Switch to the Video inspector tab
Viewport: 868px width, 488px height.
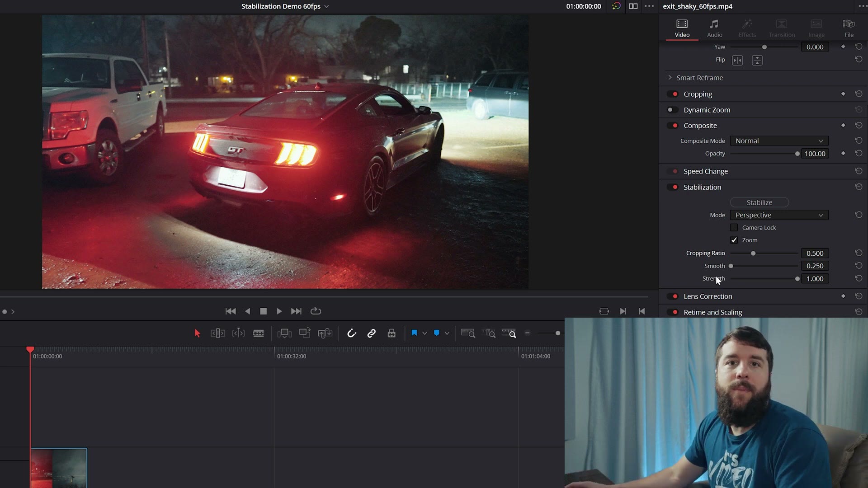pos(682,28)
